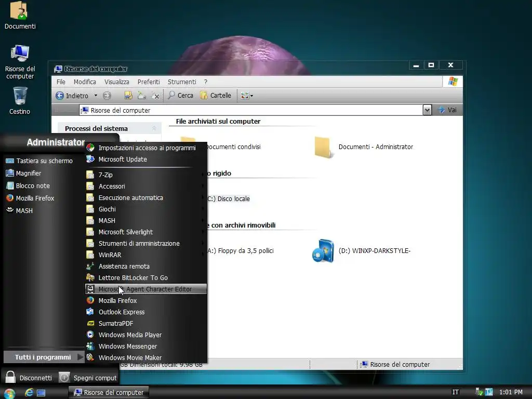Click the Vai go button
The image size is (532, 399).
click(x=447, y=110)
